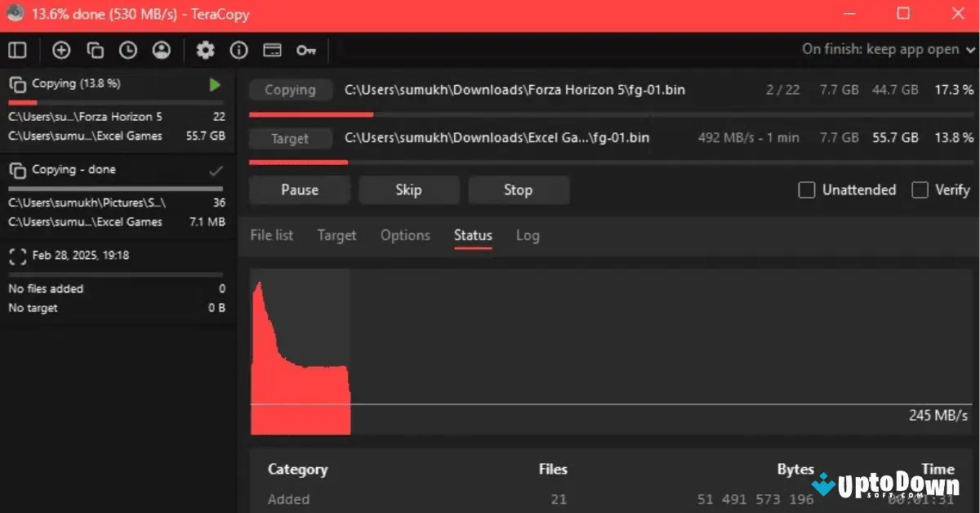This screenshot has height=513, width=980.
Task: Expand the Copying source path dropdown
Action: pyautogui.click(x=291, y=89)
